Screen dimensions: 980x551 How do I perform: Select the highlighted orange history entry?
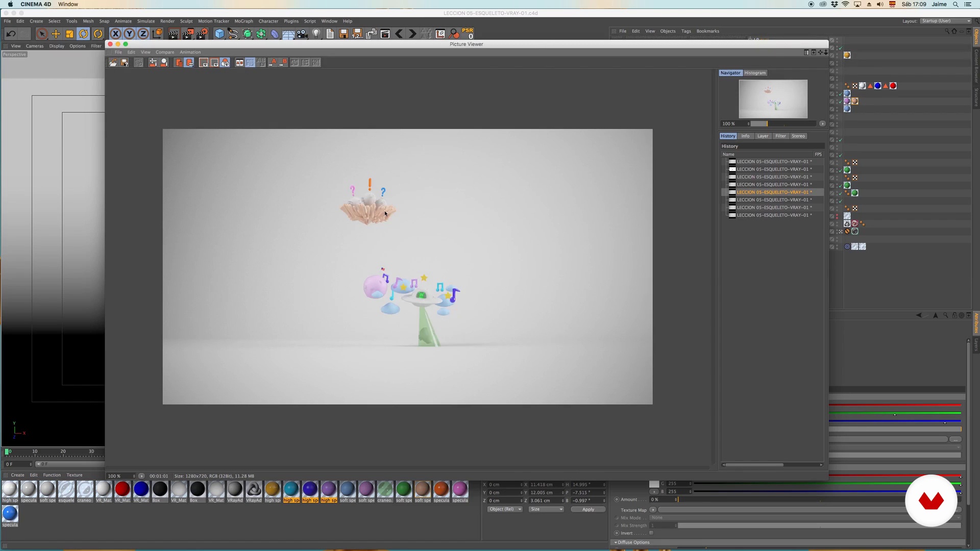(x=772, y=192)
